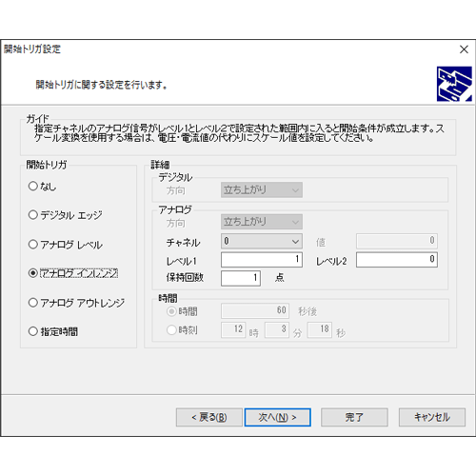Click the レベル1 input field
The image size is (476, 476).
pyautogui.click(x=262, y=260)
